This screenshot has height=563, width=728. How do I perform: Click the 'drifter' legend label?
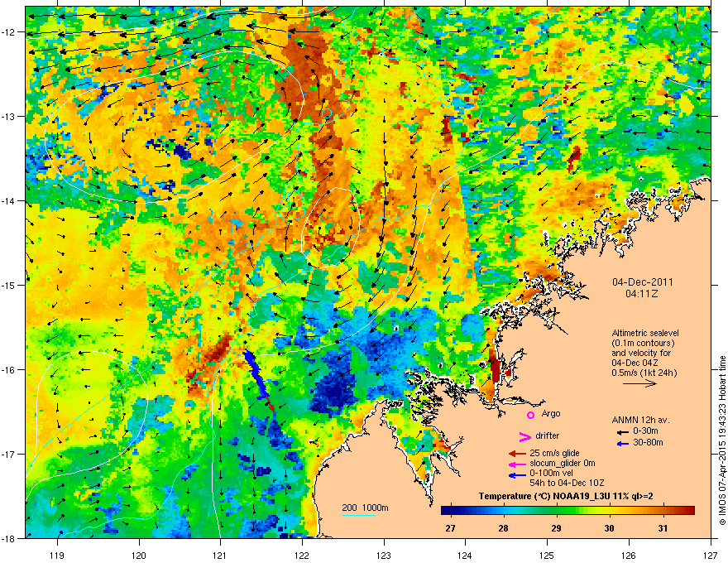548,435
